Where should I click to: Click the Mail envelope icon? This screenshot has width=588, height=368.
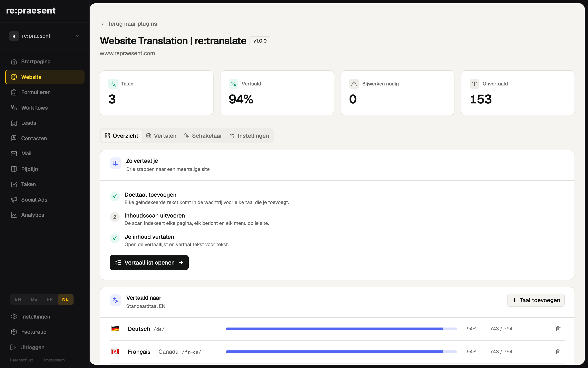(14, 154)
